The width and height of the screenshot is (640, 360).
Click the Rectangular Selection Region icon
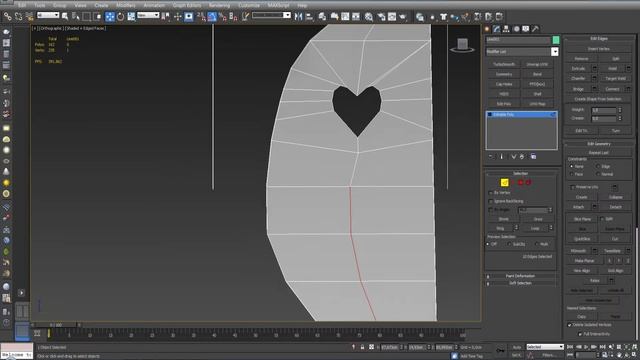point(87,16)
